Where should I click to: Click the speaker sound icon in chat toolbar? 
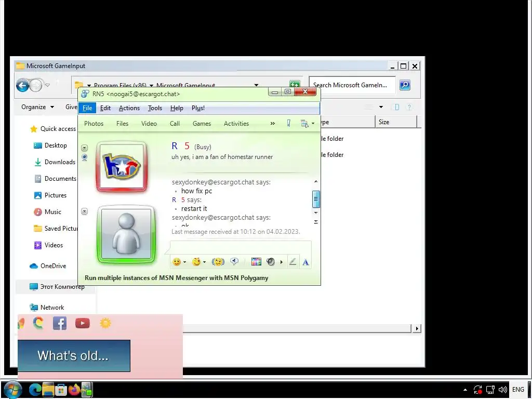point(270,262)
